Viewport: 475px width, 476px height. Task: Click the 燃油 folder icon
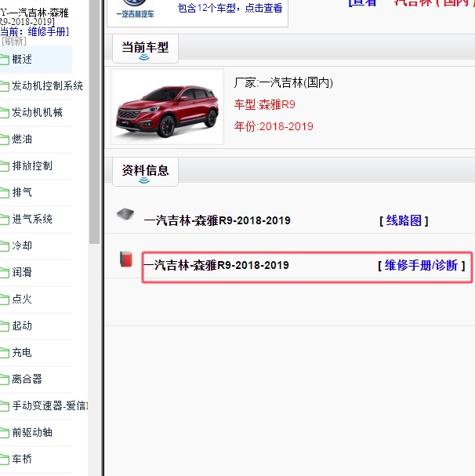(x=4, y=140)
